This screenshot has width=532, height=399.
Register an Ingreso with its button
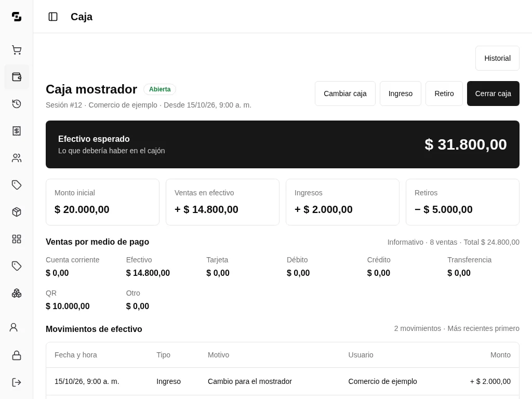(401, 94)
